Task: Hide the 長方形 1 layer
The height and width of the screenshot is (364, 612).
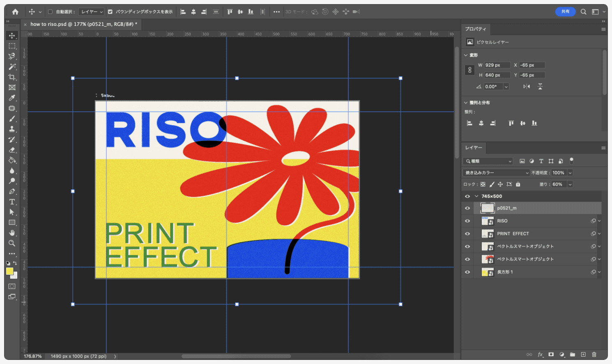Action: point(467,272)
